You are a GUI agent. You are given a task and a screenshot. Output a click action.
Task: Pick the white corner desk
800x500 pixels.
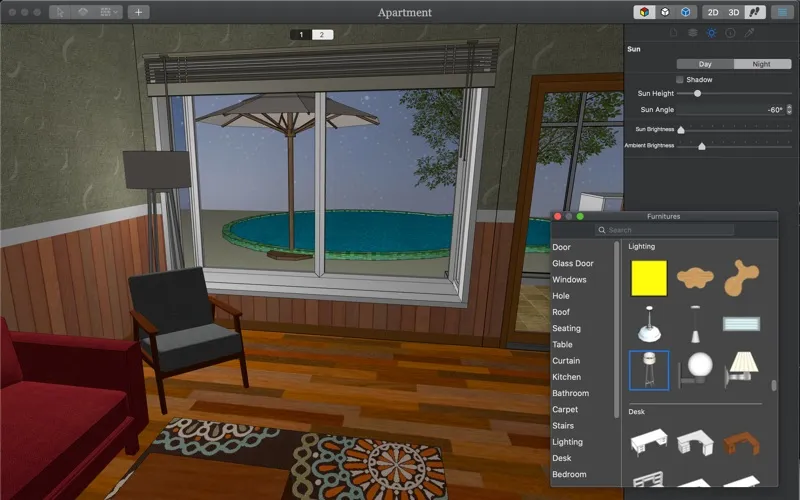(x=695, y=442)
